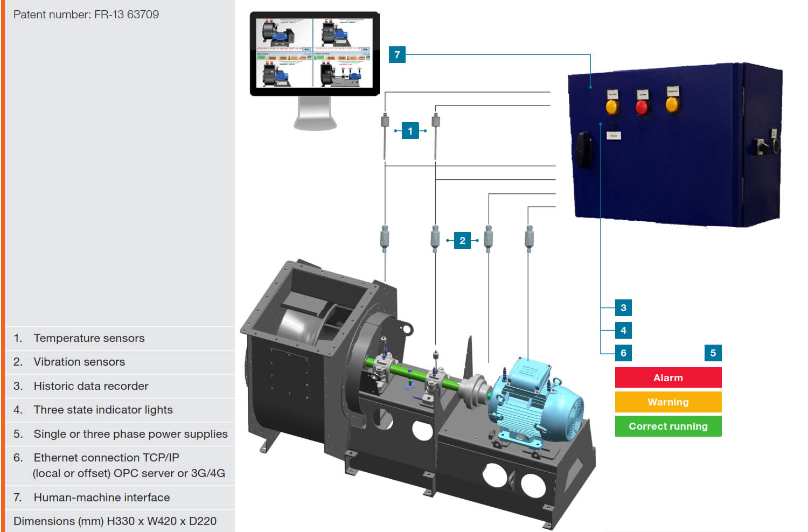Click the Dimensions H330 x W420 x D220 row
808x532 pixels.
click(x=115, y=521)
